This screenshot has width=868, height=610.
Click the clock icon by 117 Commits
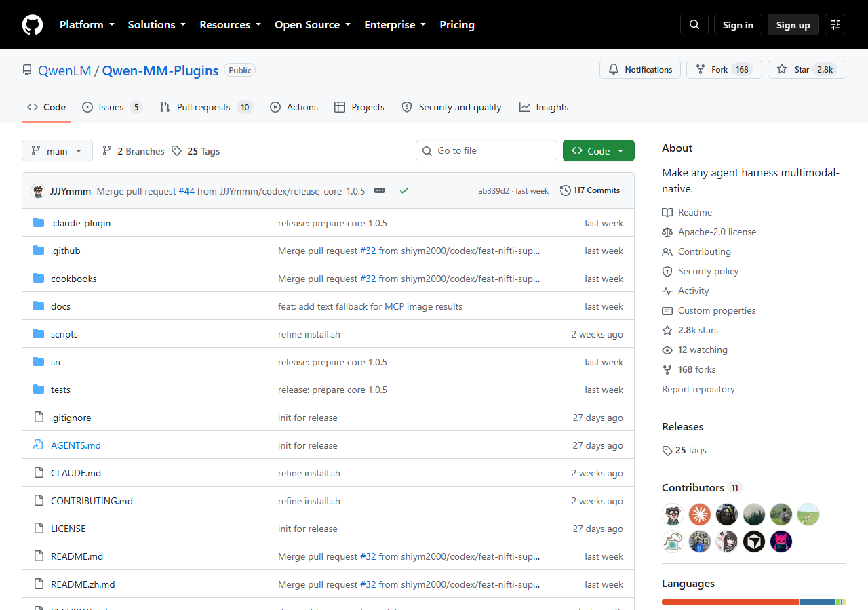click(x=566, y=190)
